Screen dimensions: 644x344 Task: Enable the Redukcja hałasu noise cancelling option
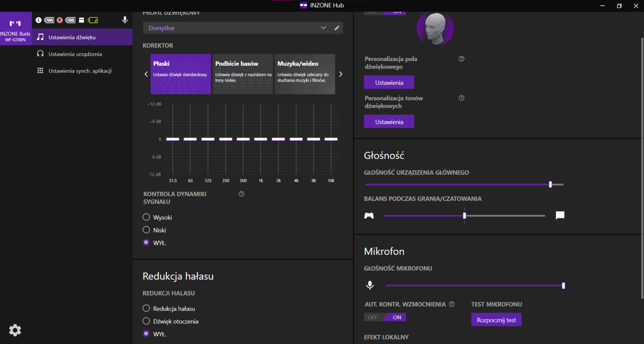pyautogui.click(x=147, y=309)
